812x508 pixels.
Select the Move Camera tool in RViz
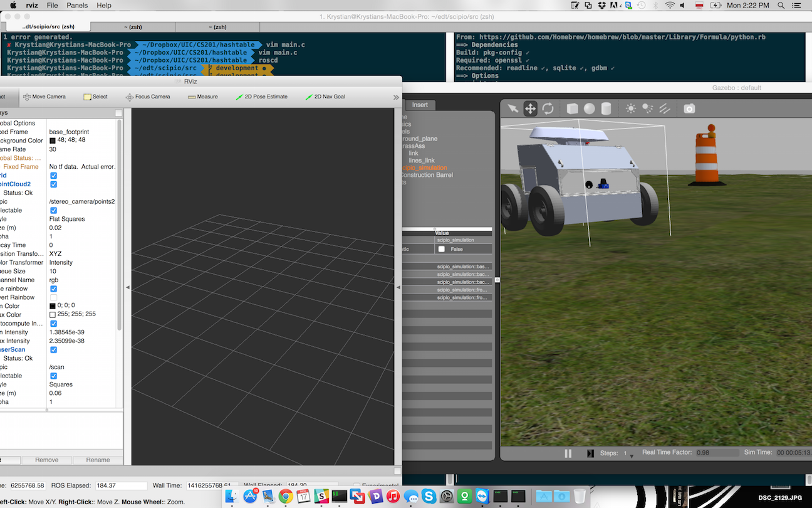(44, 97)
